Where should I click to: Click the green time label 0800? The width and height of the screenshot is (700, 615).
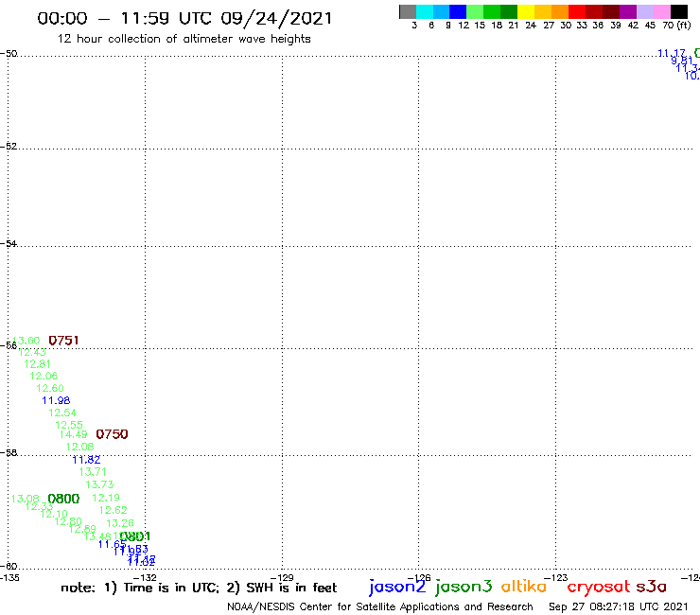[63, 499]
